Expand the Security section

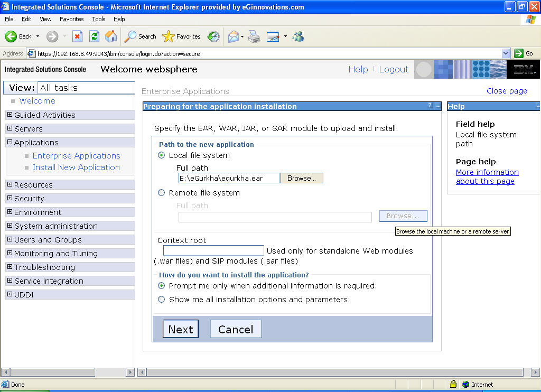(x=10, y=199)
